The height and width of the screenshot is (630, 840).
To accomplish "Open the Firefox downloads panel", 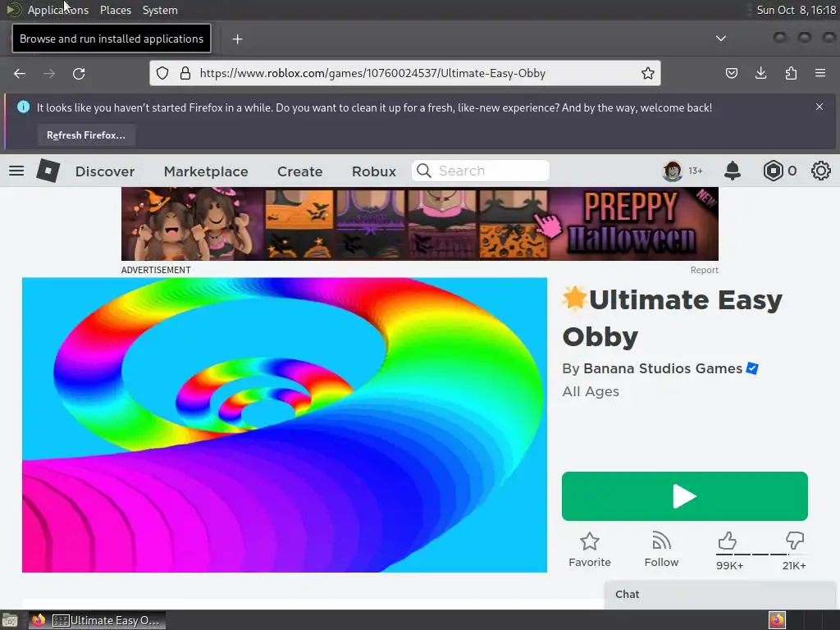I will 760,73.
